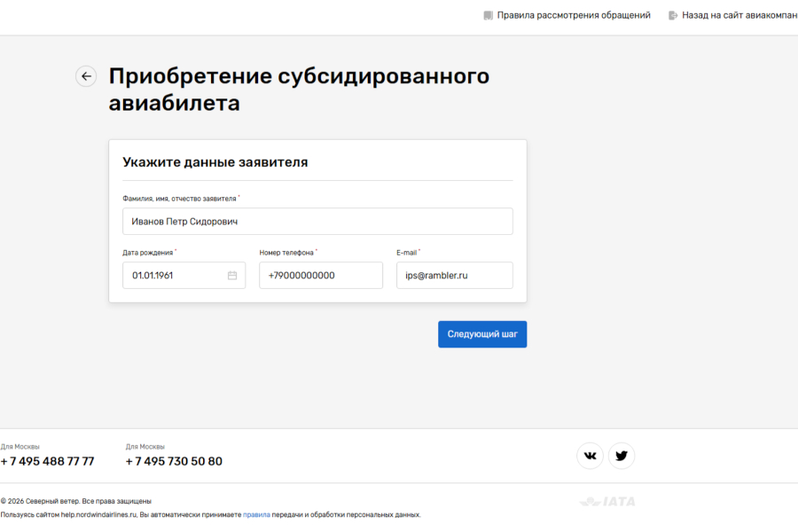Click the applicant full name field
The image size is (798, 532).
[317, 221]
